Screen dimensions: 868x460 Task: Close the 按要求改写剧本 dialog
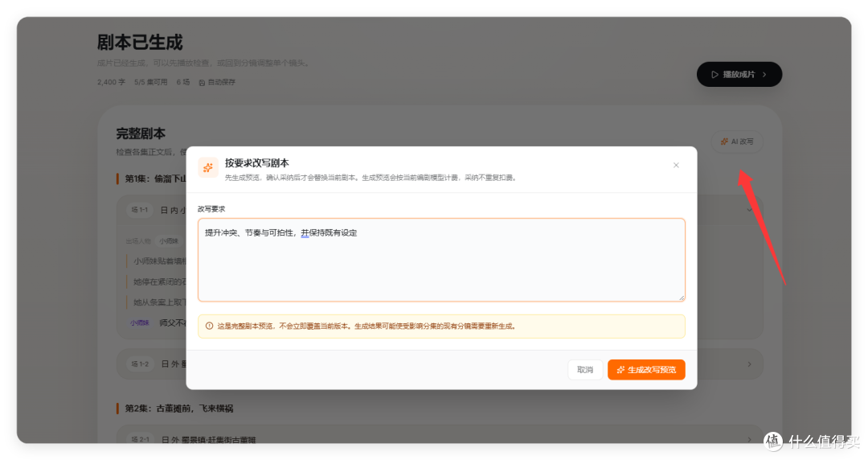[676, 165]
